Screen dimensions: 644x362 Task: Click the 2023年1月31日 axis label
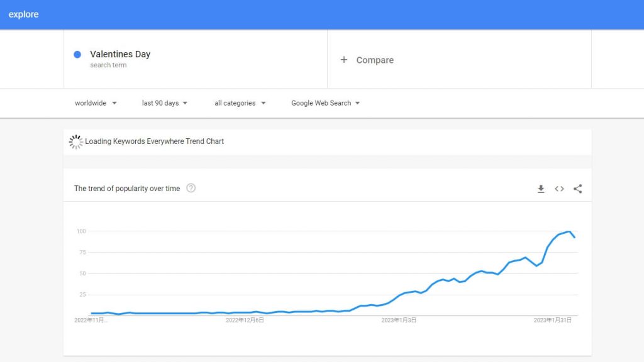click(x=553, y=320)
